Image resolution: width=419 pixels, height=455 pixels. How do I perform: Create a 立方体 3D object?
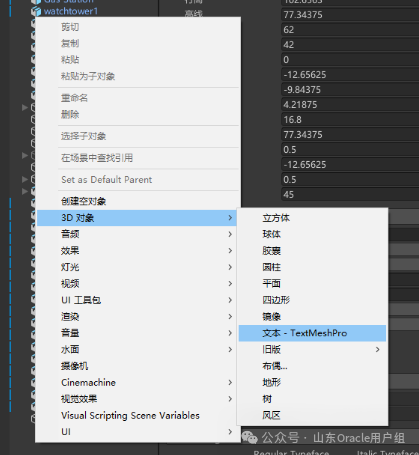tap(276, 218)
